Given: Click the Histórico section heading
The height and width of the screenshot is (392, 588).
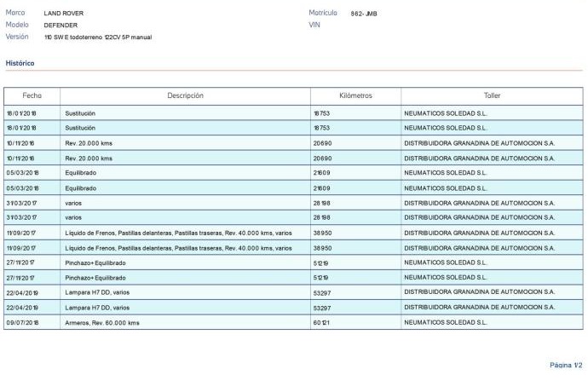Looking at the screenshot, I should (x=20, y=63).
